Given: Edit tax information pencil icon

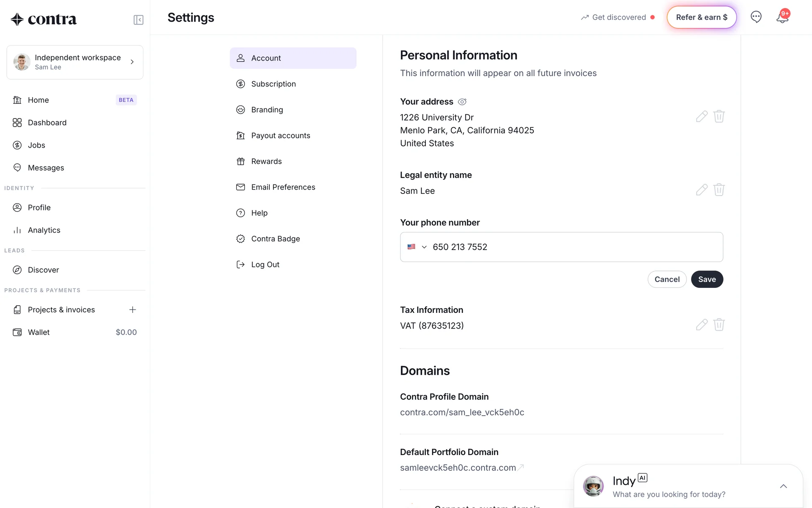Looking at the screenshot, I should (702, 325).
